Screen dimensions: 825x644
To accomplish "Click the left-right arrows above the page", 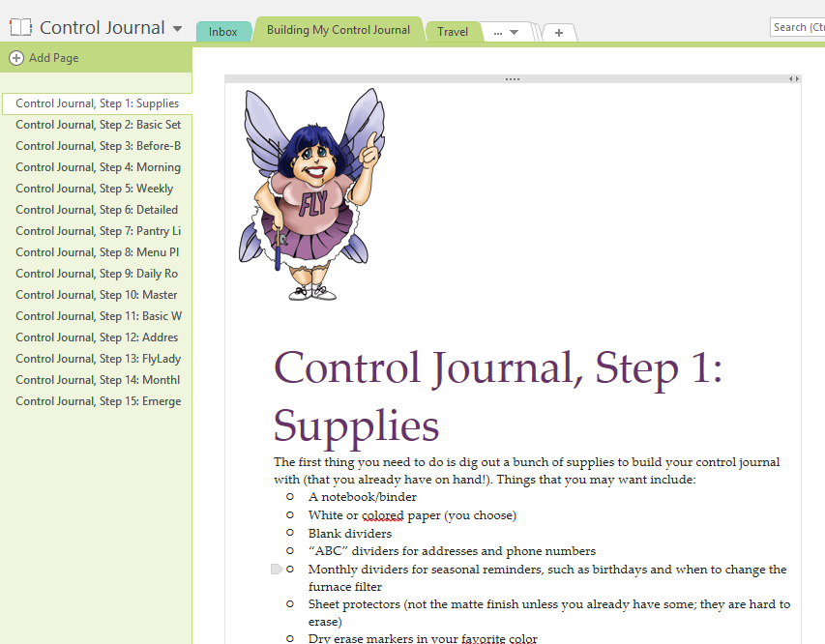I will (794, 78).
